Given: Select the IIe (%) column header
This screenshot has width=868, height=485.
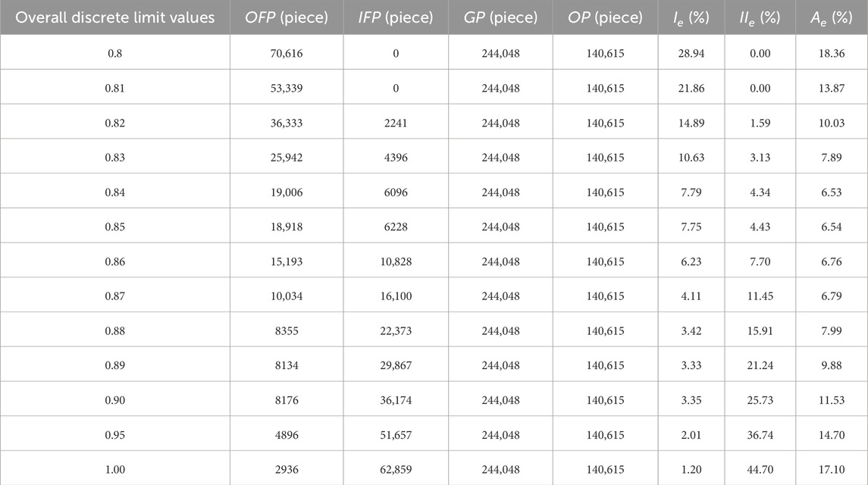Looking at the screenshot, I should point(760,18).
